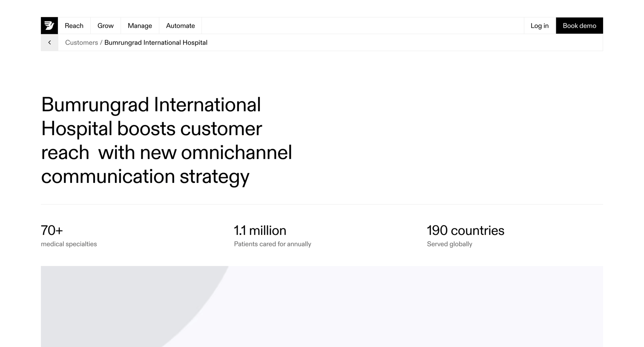Screen dimensions: 644x347
Task: Click the 70+ statistic
Action: (52, 230)
